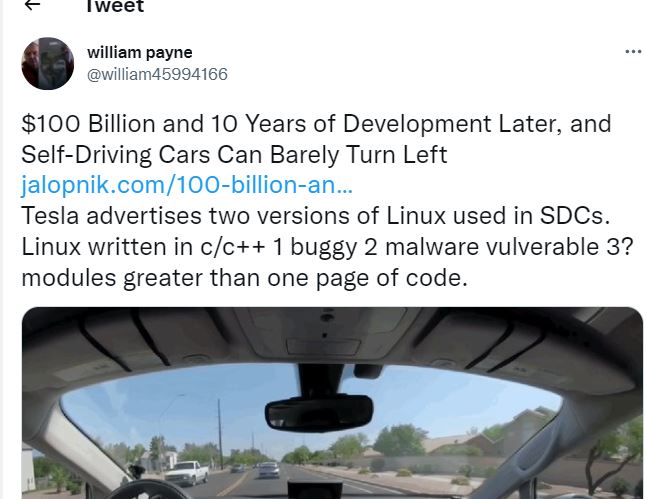
Task: Click the 'modules greater than one page' line
Action: coord(244,278)
